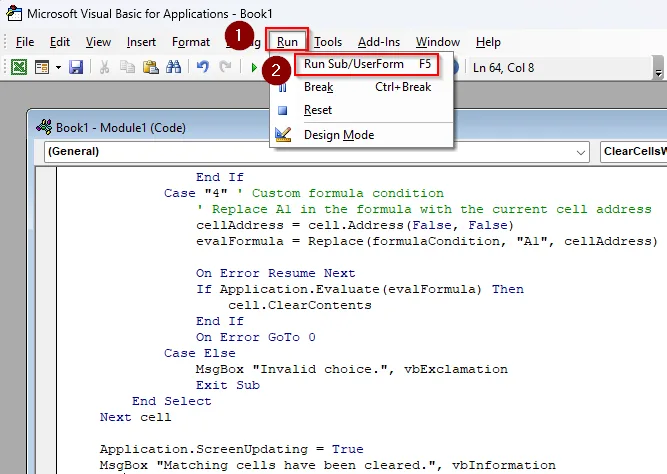
Task: Open the ClearCellsW procedure dropdown
Action: coord(633,152)
